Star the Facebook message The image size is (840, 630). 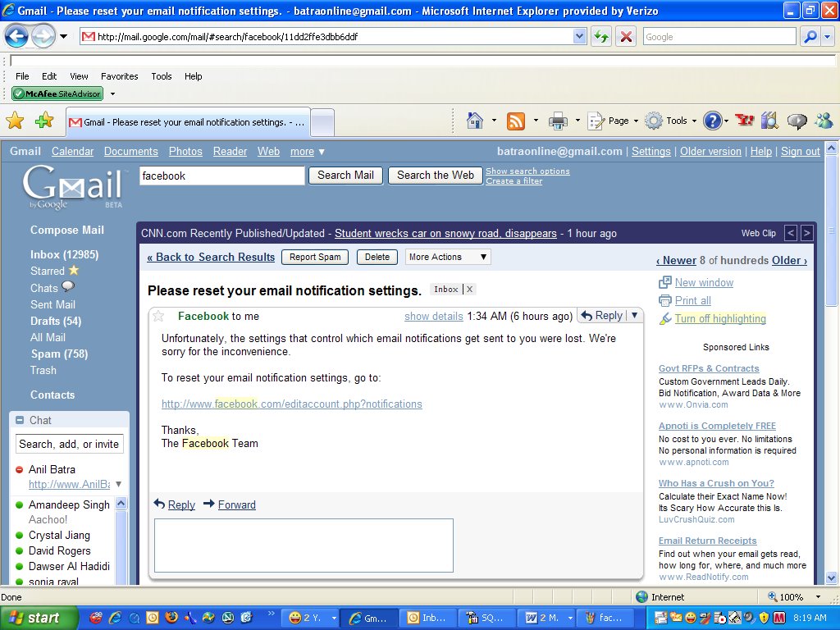[158, 315]
